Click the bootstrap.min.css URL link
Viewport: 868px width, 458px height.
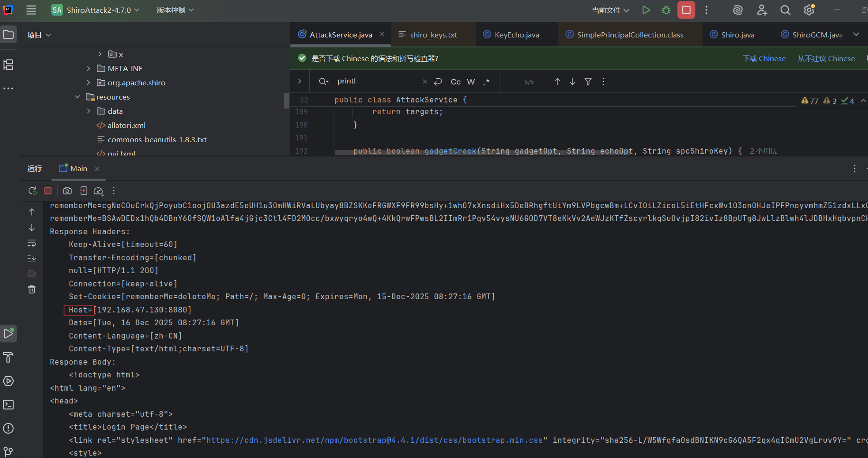(374, 440)
